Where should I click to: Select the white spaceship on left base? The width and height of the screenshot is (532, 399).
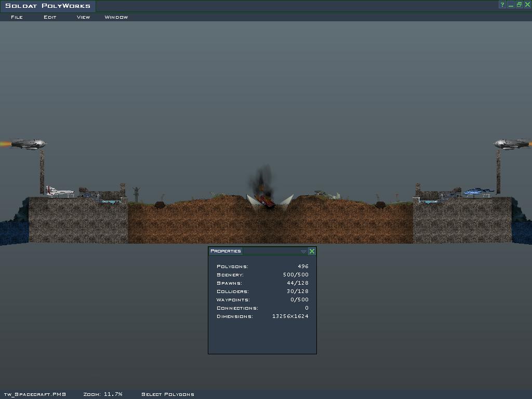59,192
